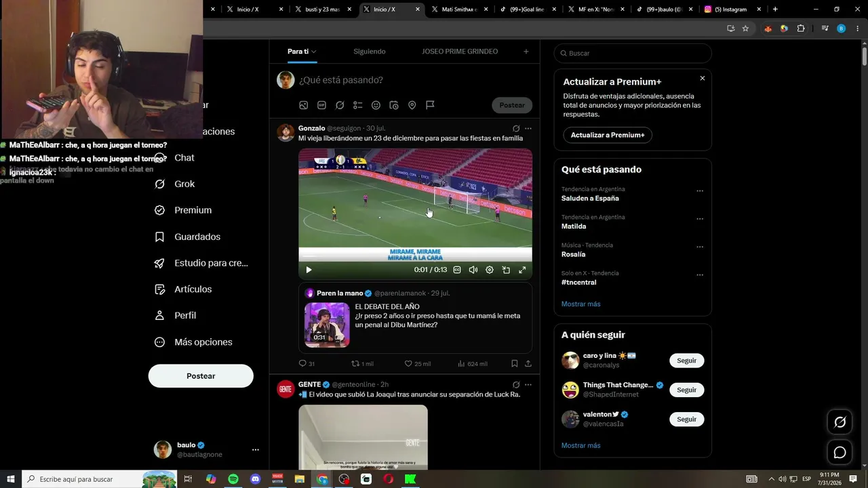Open Premium in the sidebar
868x488 pixels.
[x=183, y=210]
